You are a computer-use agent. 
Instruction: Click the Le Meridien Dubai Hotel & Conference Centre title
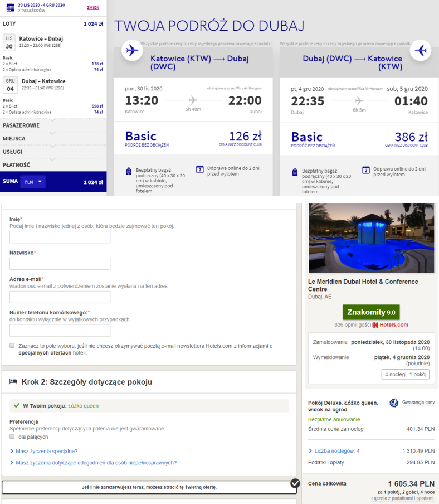coord(363,285)
